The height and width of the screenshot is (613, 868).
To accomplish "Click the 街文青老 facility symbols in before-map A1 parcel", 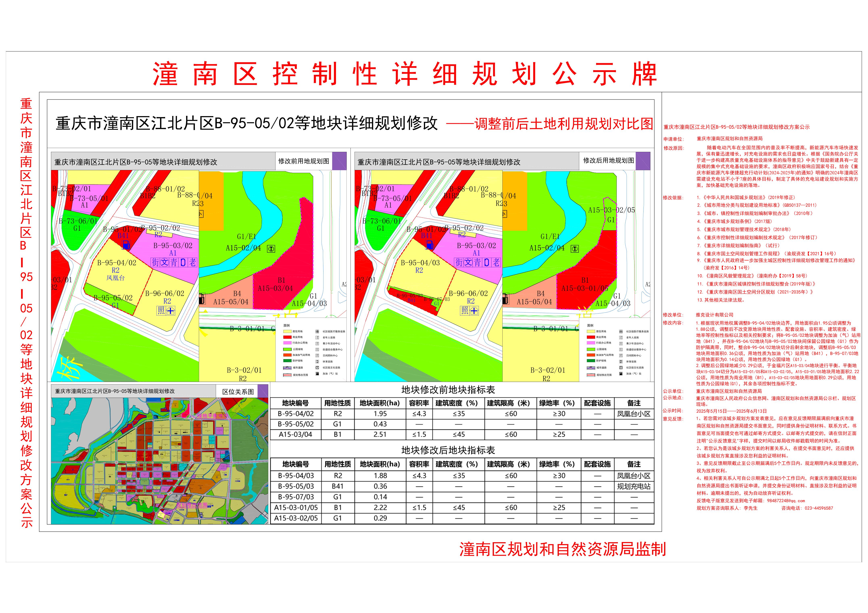I will coord(174,262).
